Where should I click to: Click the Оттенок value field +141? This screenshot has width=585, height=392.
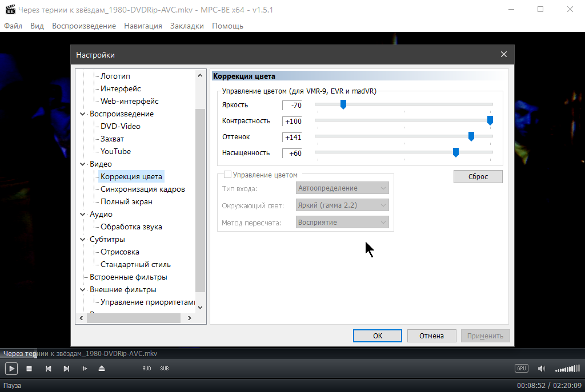point(292,137)
